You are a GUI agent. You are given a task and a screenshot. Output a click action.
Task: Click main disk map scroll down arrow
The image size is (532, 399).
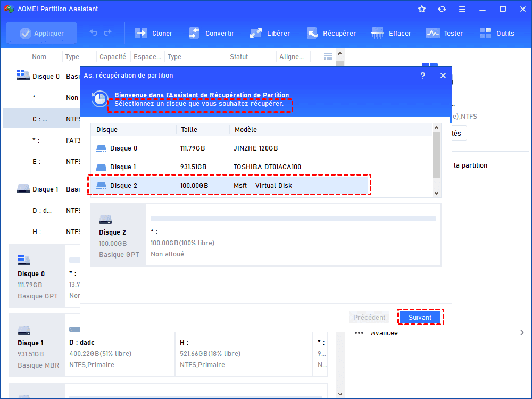[340, 394]
